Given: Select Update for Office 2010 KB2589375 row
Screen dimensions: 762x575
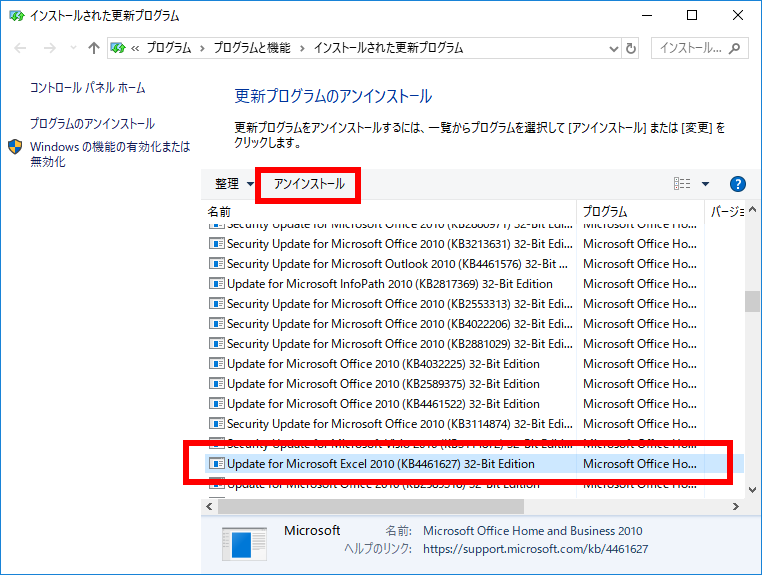Looking at the screenshot, I should 474,383.
